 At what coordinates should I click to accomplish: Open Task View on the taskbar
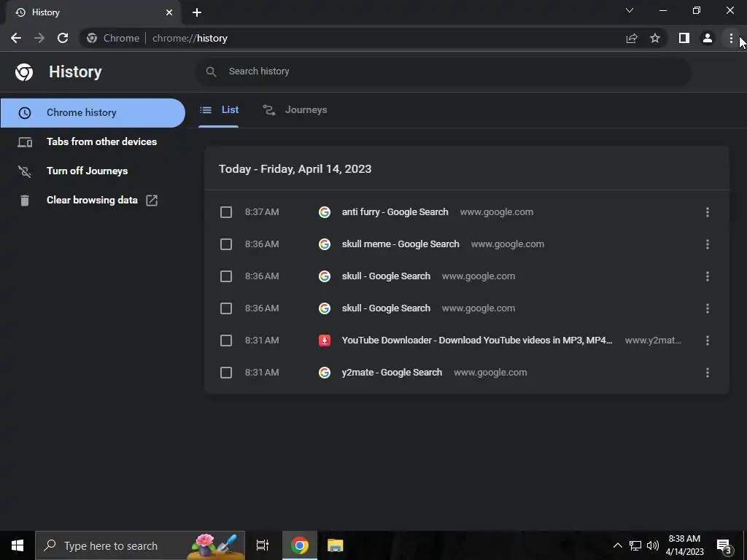point(263,545)
